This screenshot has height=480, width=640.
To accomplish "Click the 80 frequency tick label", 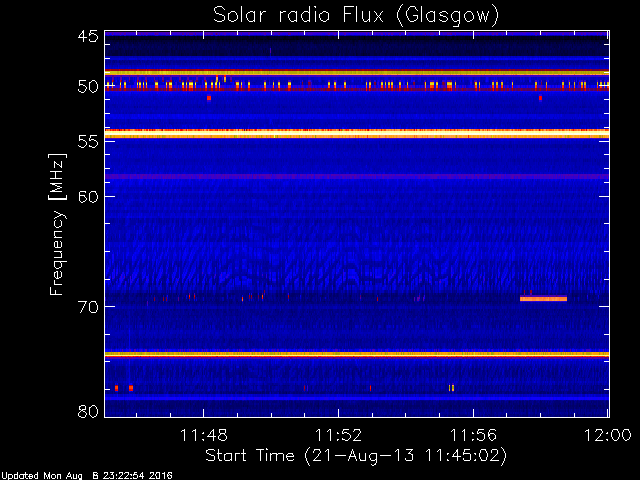I will (x=88, y=411).
